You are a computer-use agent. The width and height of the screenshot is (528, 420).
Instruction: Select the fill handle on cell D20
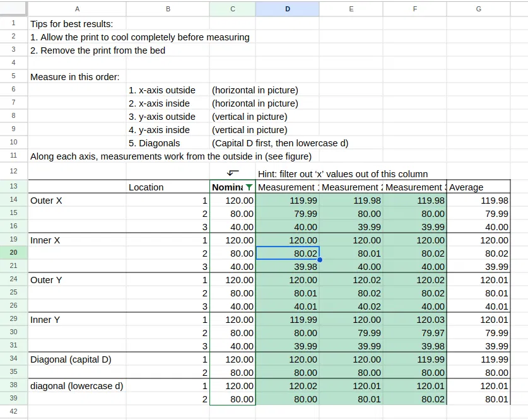tap(320, 260)
